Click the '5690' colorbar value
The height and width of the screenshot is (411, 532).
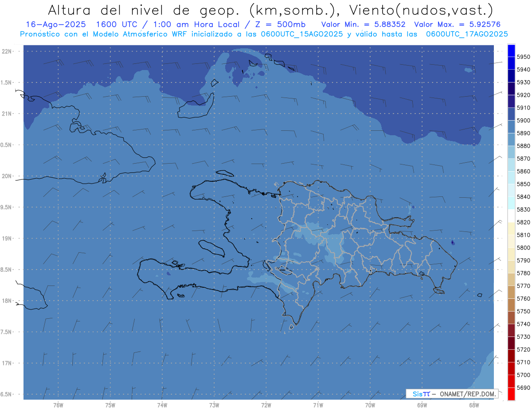click(524, 388)
